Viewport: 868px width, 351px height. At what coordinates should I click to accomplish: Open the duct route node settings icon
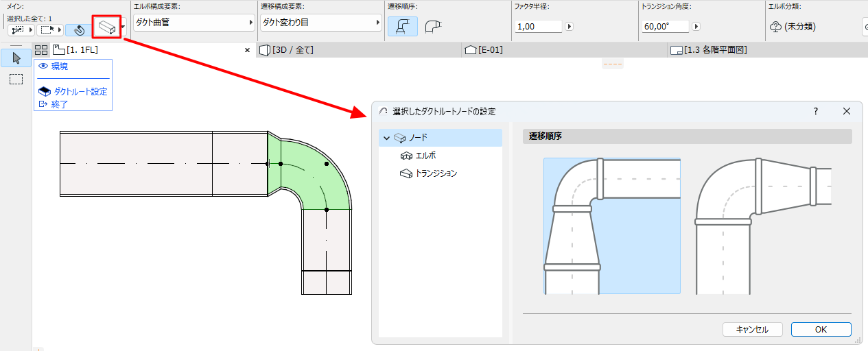106,28
